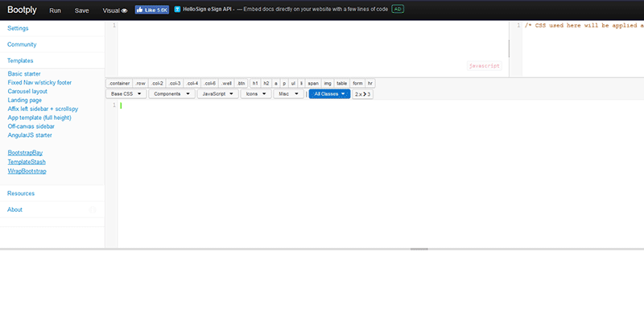Open the Components dropdown
The height and width of the screenshot is (322, 644).
click(171, 94)
